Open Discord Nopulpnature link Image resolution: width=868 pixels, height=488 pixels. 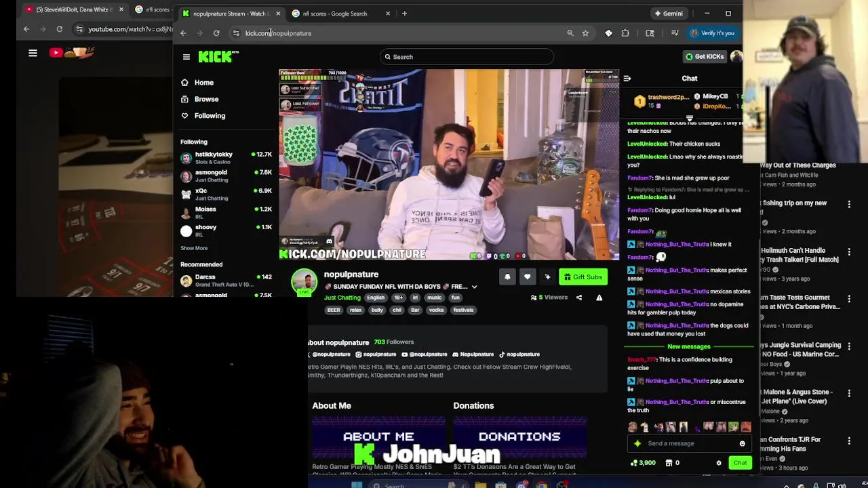[x=473, y=354]
